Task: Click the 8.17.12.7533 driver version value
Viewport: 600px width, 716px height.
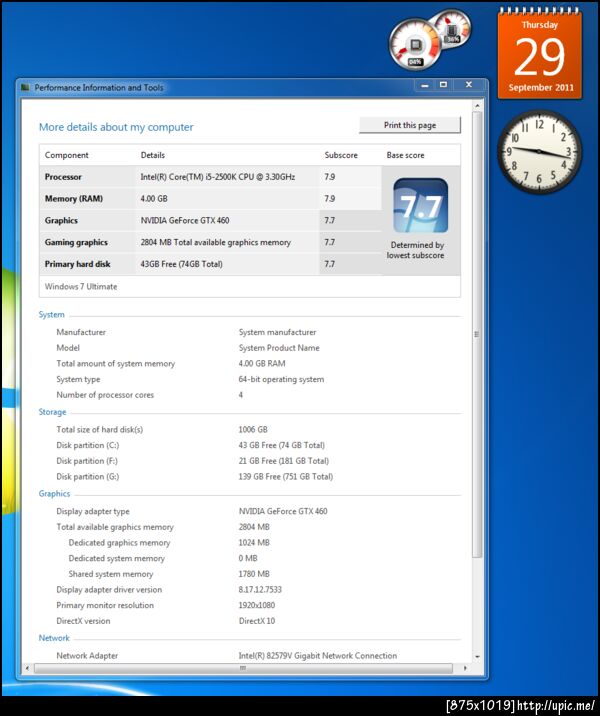Action: 260,590
